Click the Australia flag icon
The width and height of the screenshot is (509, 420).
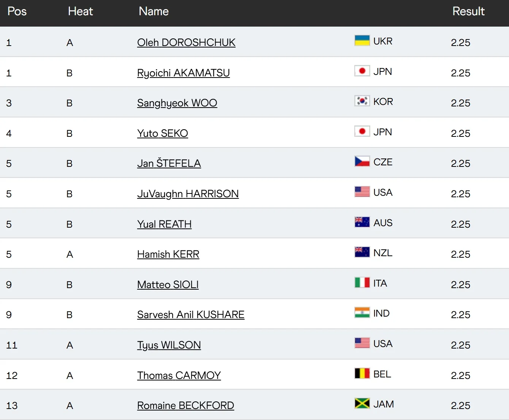362,222
